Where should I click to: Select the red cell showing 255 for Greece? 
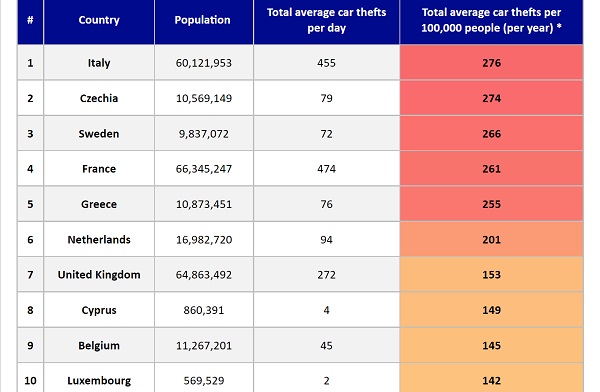point(491,204)
